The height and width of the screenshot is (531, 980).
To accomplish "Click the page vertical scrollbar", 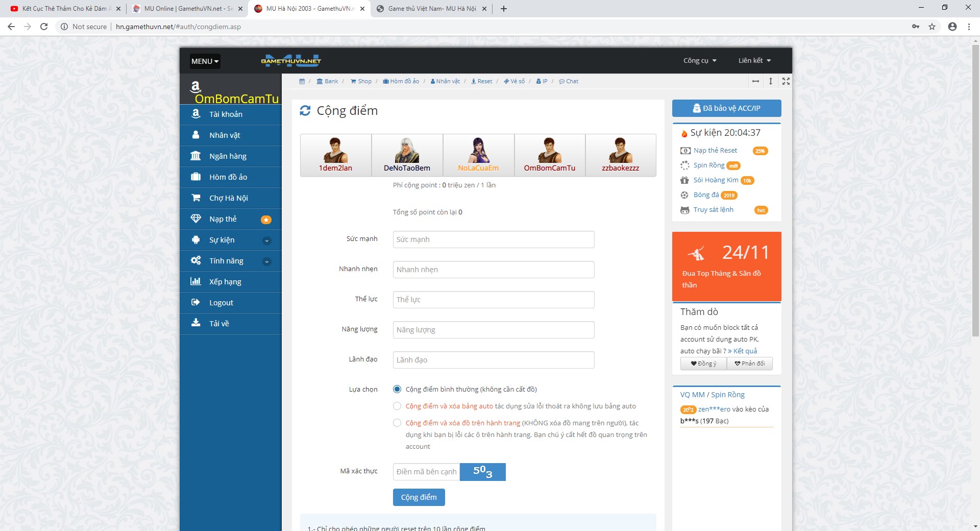I will click(x=975, y=204).
